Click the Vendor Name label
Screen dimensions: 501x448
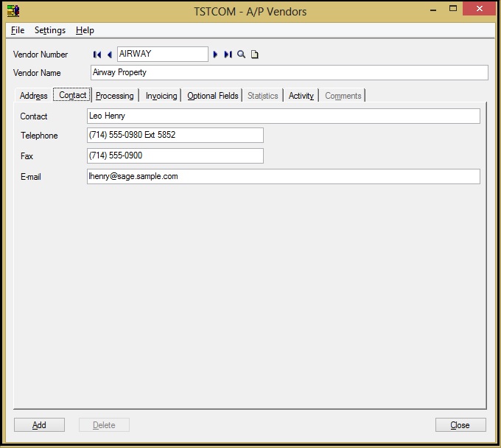(x=37, y=73)
